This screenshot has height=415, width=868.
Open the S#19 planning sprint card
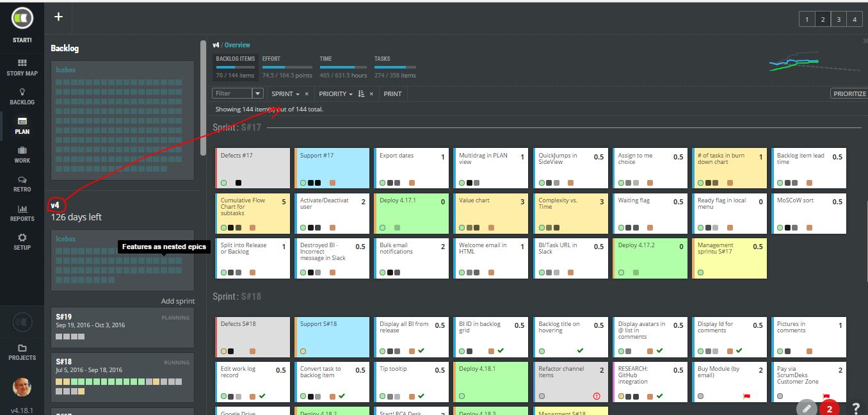tap(122, 327)
